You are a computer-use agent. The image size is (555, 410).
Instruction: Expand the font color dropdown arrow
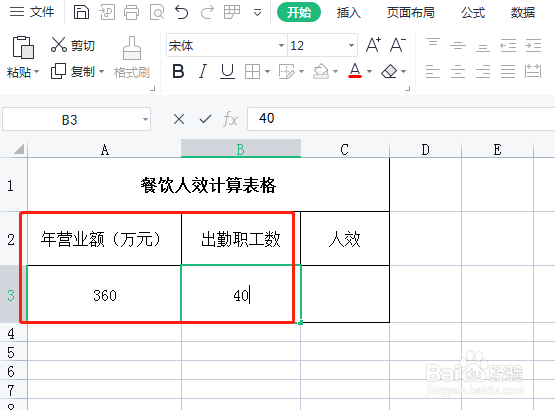pos(370,72)
